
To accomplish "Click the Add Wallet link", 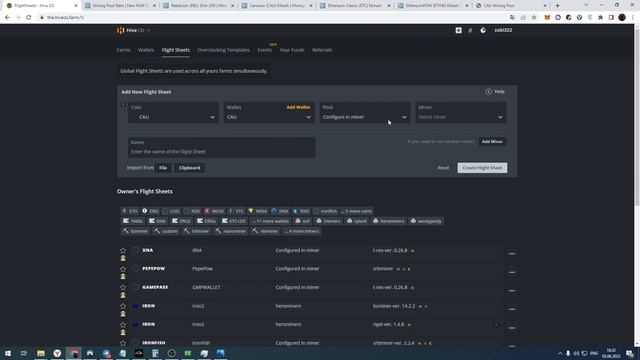I will click(298, 107).
